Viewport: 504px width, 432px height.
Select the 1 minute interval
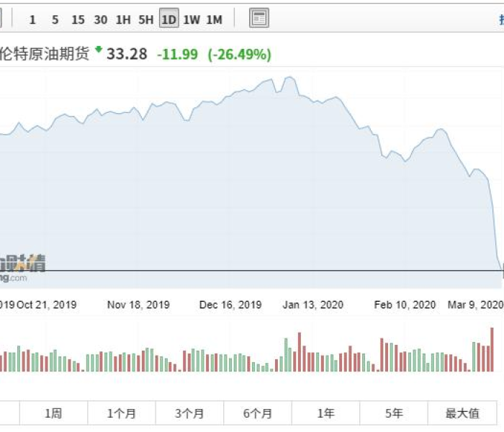click(32, 20)
